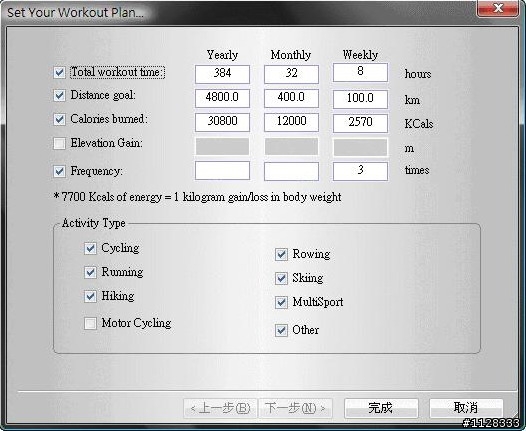The image size is (526, 431).
Task: Enable the Motor Cycling activity checkbox
Action: pyautogui.click(x=90, y=324)
